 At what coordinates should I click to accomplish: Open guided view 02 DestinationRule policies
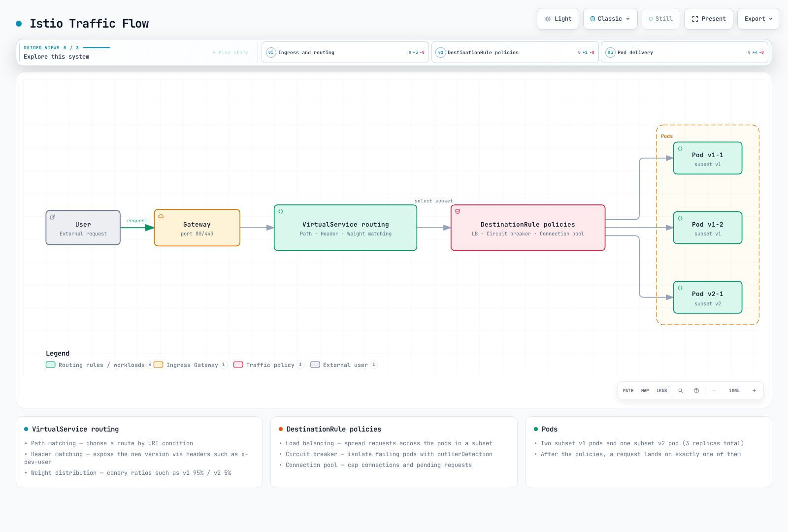point(515,52)
